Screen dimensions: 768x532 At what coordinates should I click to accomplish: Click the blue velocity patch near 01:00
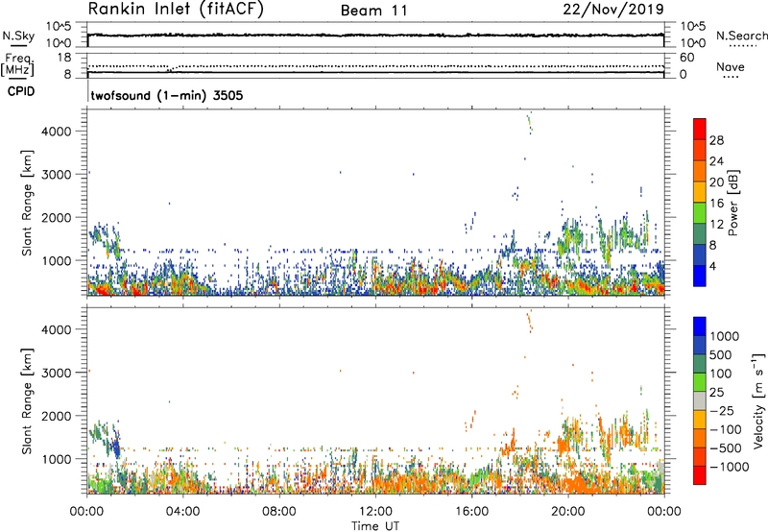click(x=116, y=447)
